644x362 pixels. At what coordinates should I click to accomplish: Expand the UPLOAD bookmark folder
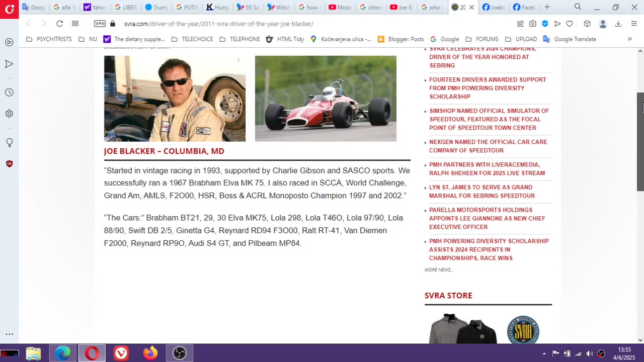[x=521, y=39]
